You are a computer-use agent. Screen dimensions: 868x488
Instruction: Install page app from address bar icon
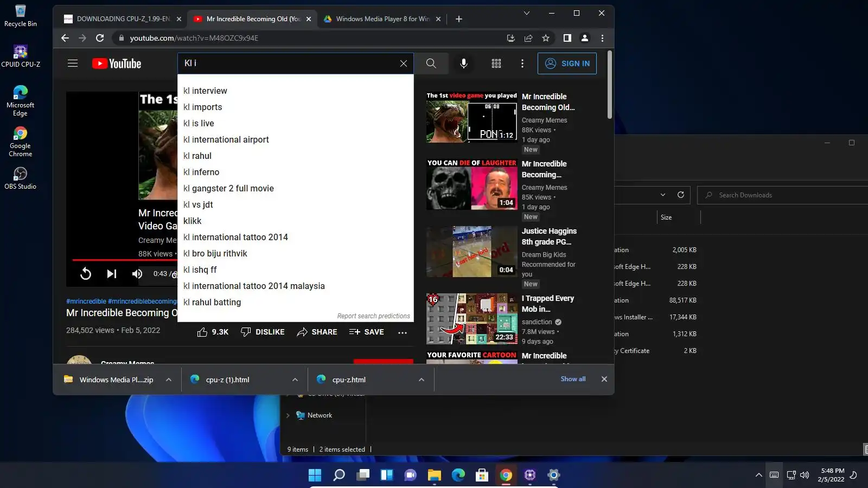coord(511,38)
